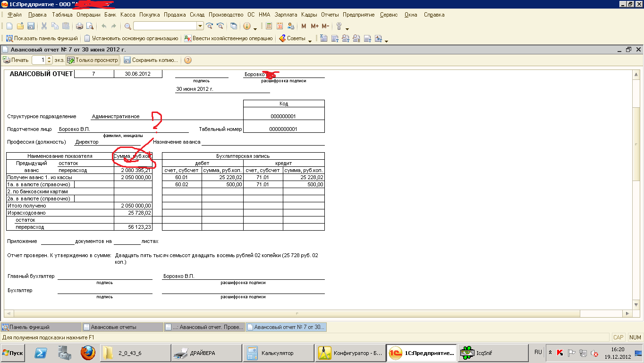
Task: Click the round help question-mark icon
Action: (188, 60)
